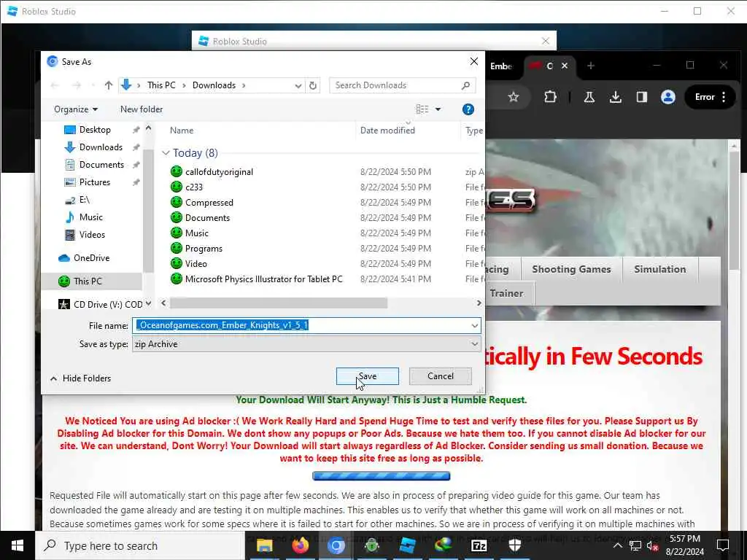Open the dialog help icon
The image size is (747, 560).
pos(468,109)
